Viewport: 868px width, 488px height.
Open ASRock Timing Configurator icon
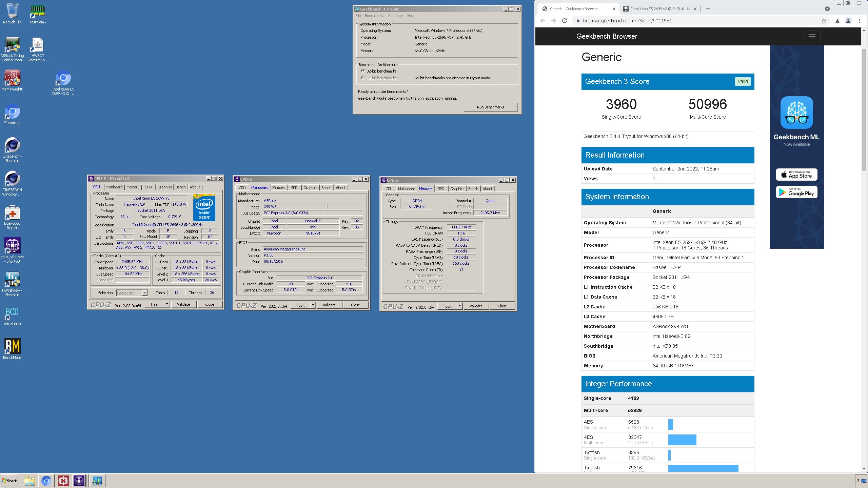click(x=12, y=49)
